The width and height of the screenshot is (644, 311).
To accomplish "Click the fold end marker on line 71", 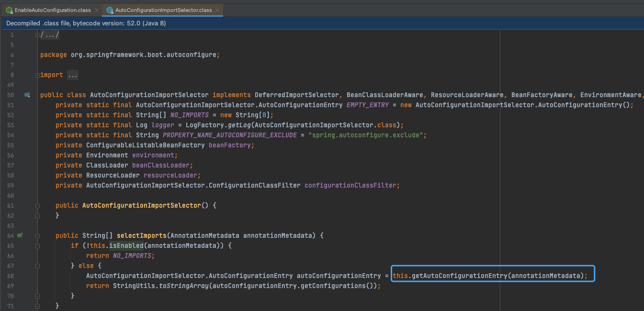I will tap(37, 306).
